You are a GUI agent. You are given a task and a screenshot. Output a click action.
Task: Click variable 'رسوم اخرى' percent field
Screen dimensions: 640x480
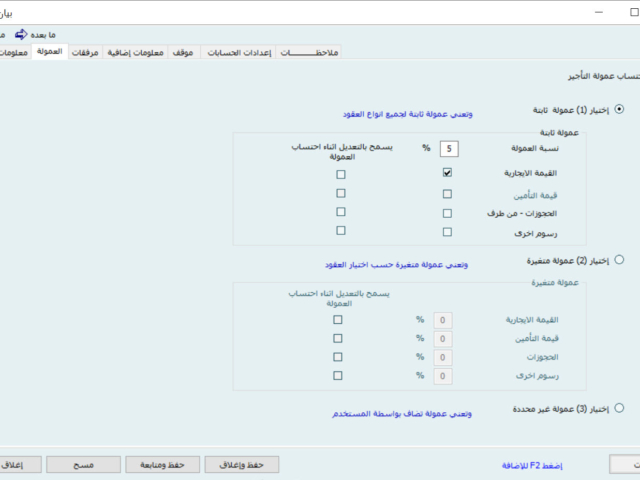point(442,376)
